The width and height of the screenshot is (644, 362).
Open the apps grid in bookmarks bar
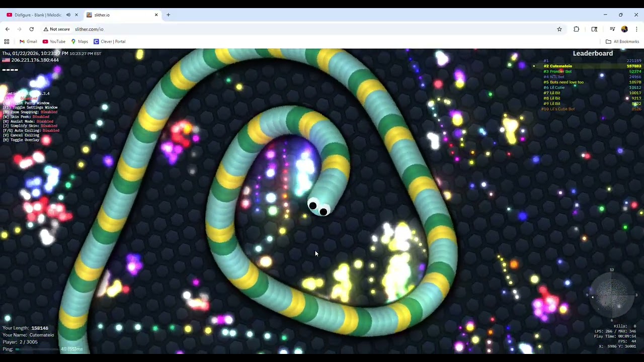(7, 41)
